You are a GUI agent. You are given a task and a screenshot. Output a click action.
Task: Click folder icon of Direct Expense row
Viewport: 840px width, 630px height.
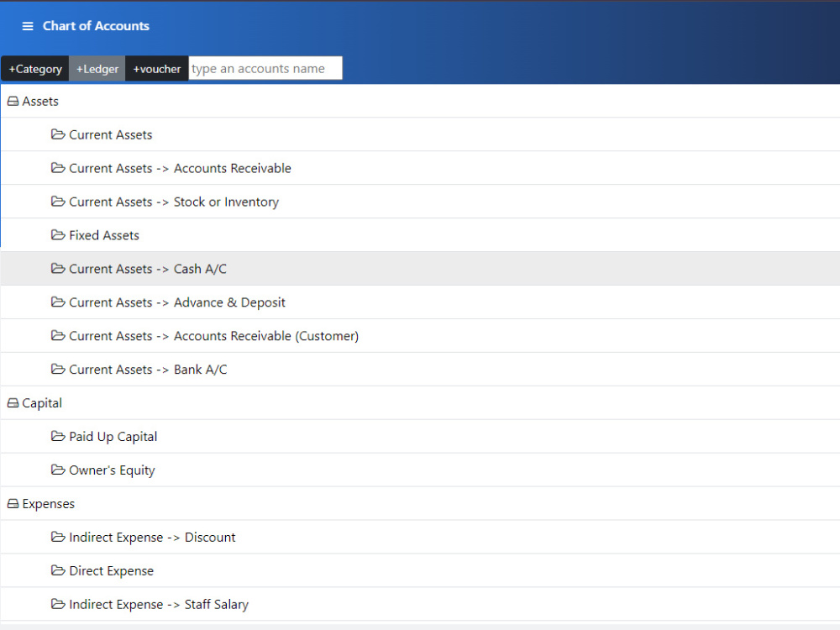(58, 570)
